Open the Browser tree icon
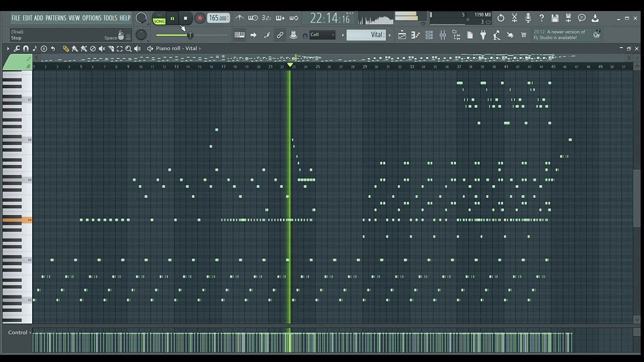The width and height of the screenshot is (644, 362). click(456, 35)
